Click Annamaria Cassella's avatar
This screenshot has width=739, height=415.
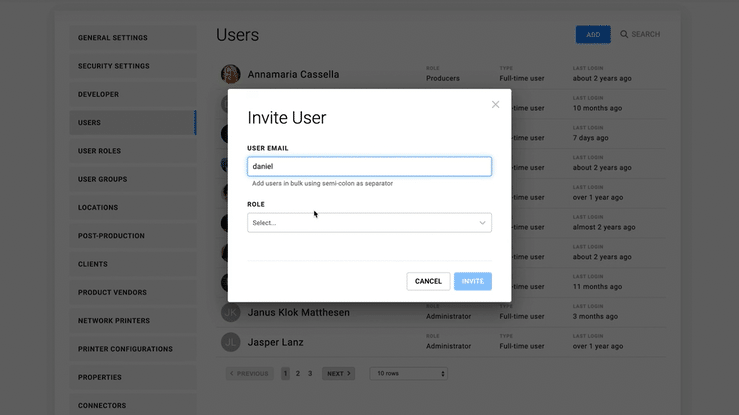[x=230, y=74]
